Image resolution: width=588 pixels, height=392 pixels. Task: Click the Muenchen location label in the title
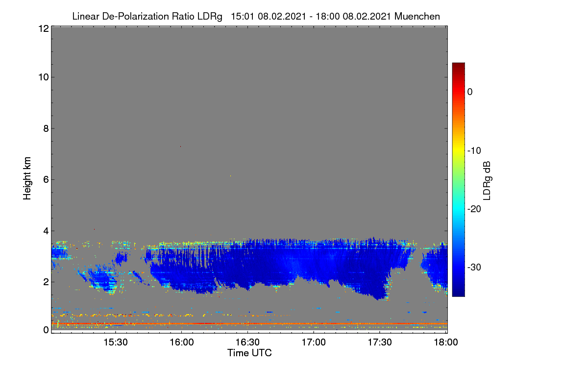(x=417, y=16)
